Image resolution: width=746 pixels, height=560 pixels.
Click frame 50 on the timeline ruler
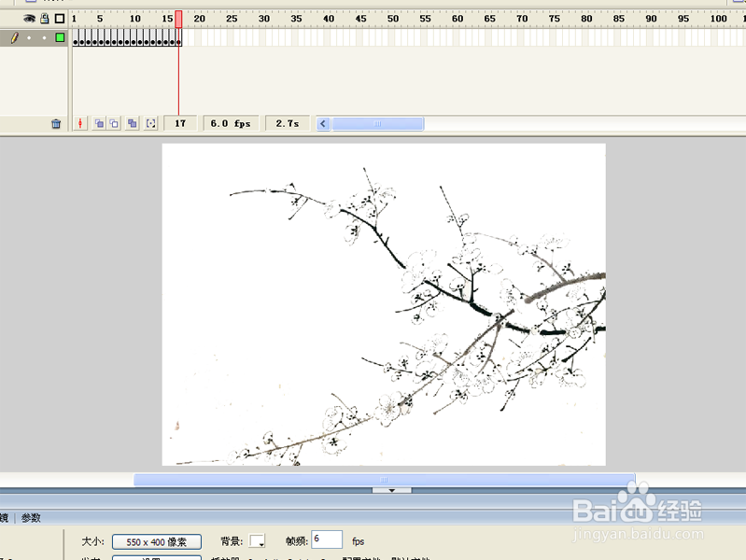point(392,19)
